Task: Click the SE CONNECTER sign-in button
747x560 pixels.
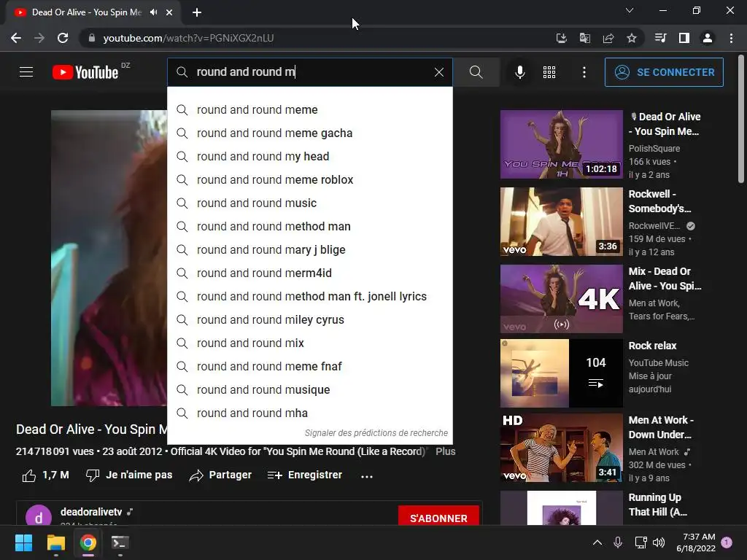Action: pos(664,72)
